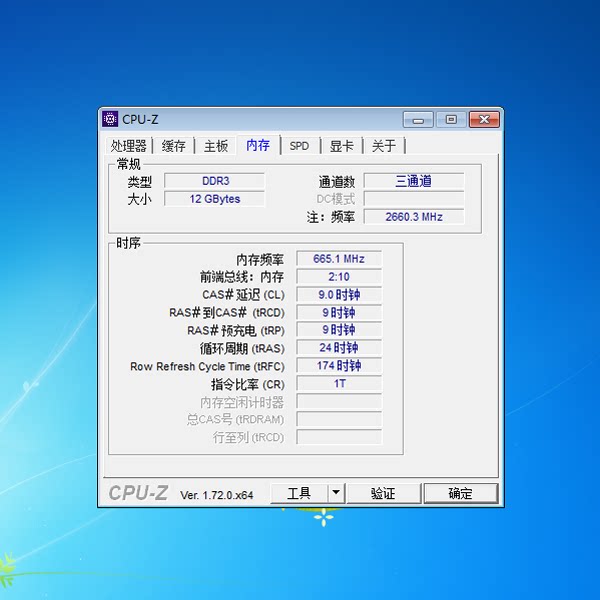The width and height of the screenshot is (600, 600).
Task: Click the 24 时钟 tRAS value
Action: [339, 347]
